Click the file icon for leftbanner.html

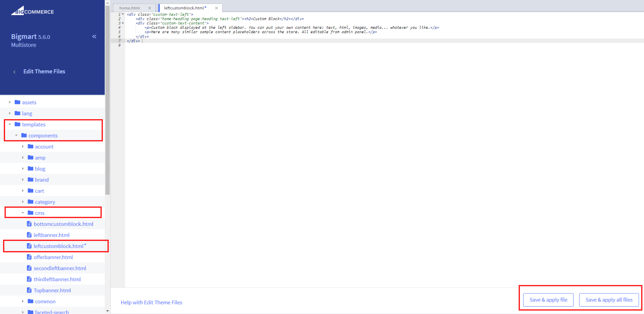click(x=29, y=235)
